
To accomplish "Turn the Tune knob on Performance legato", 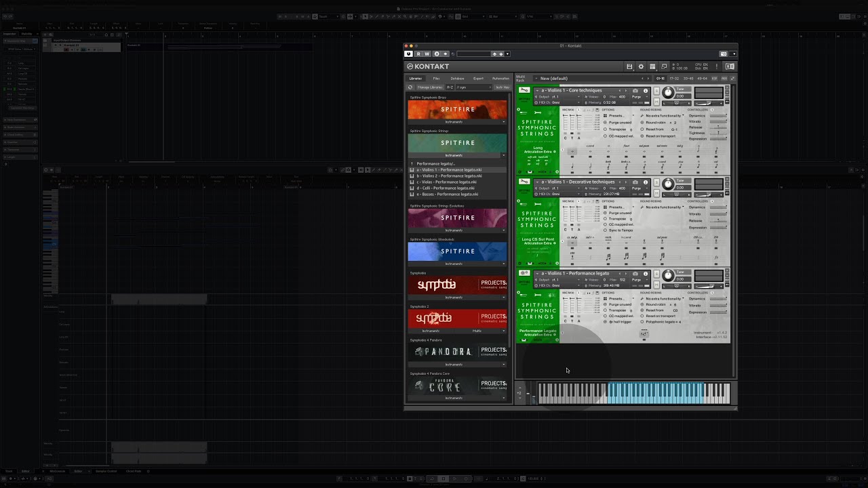I will click(669, 277).
